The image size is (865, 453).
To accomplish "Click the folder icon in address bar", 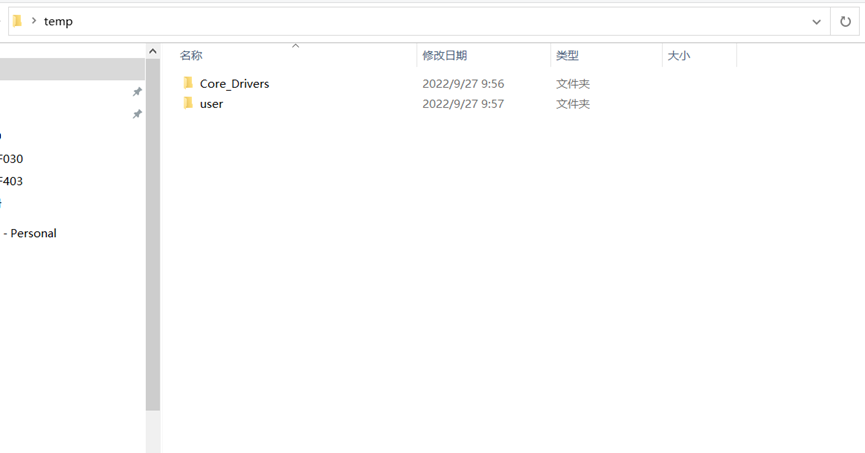I will (17, 21).
